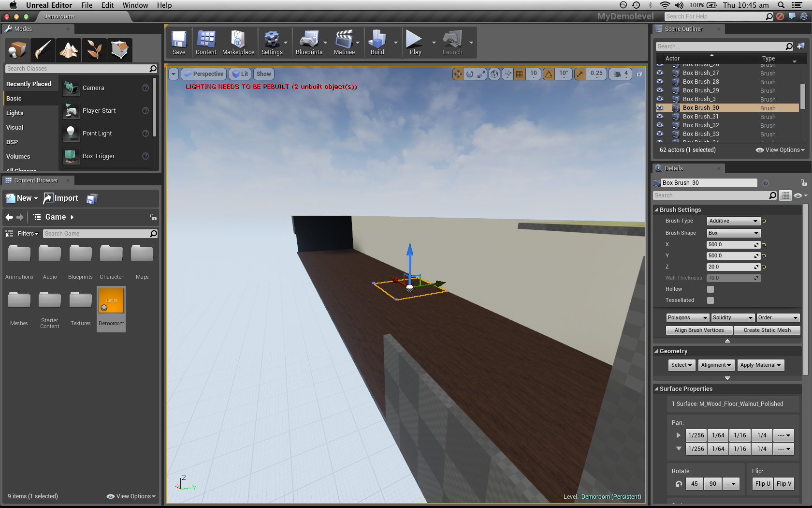Click the Flip U button
This screenshot has width=812, height=508.
tap(763, 484)
